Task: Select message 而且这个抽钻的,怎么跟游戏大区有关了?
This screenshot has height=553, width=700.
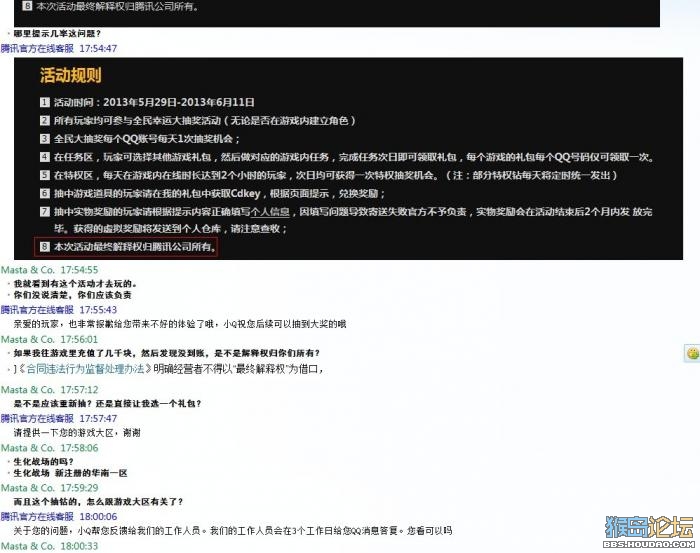Action: click(x=99, y=502)
